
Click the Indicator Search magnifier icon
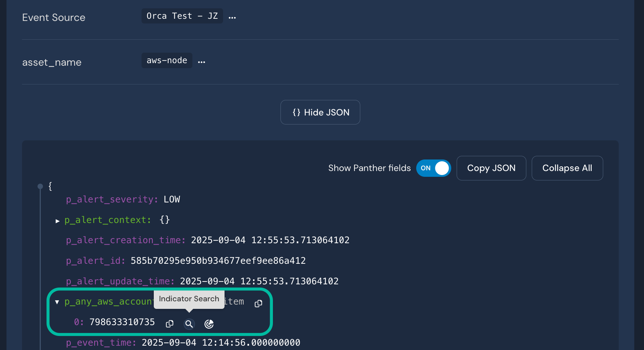coord(189,324)
